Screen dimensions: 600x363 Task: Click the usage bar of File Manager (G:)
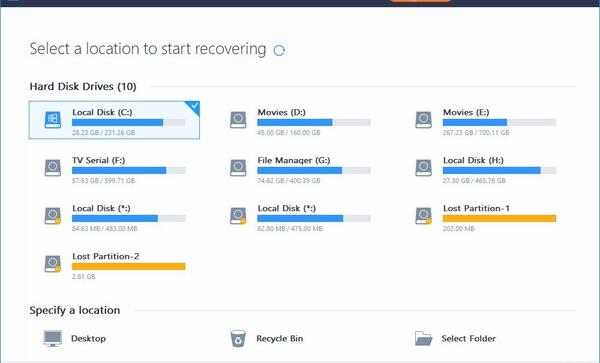tap(314, 170)
